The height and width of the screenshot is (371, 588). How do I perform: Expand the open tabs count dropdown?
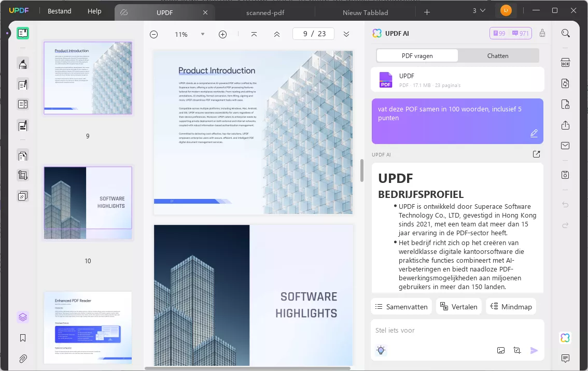(479, 10)
